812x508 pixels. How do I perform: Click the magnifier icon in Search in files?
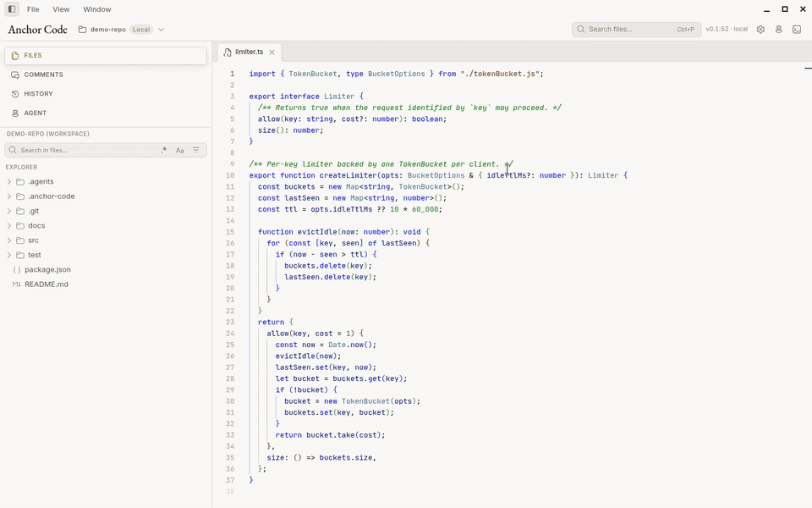click(13, 151)
